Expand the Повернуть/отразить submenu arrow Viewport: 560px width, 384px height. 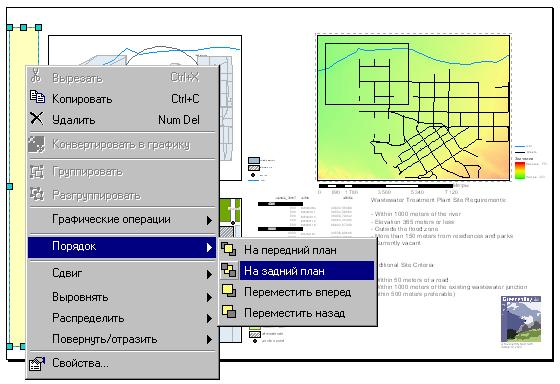tap(209, 339)
